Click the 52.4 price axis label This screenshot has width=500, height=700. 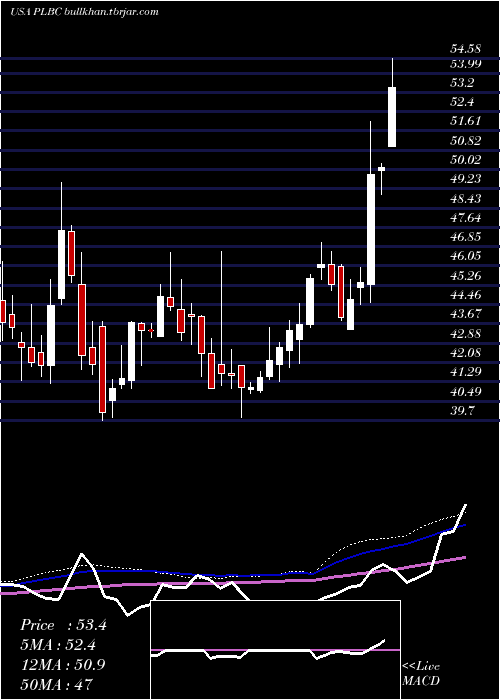point(462,102)
